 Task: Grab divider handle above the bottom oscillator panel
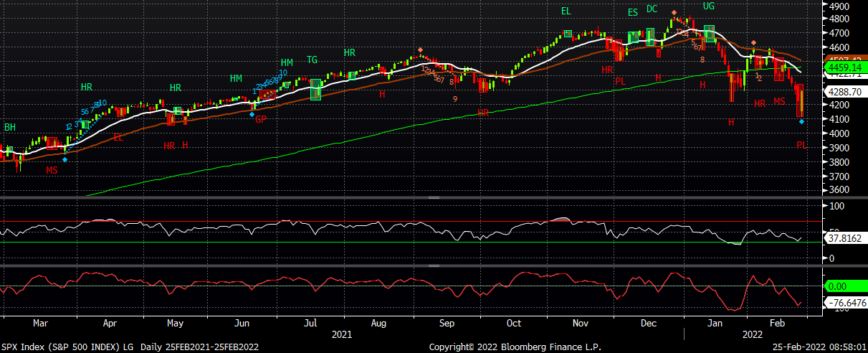pyautogui.click(x=432, y=265)
